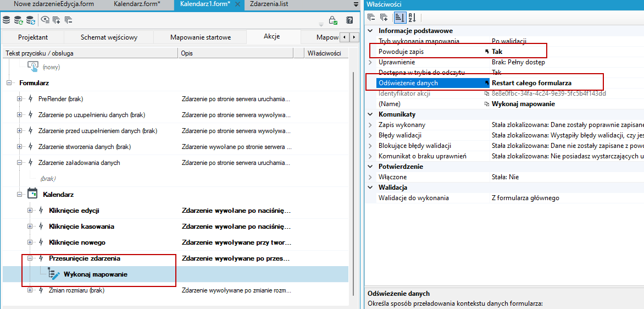Click the database icon with green circular arrow
The height and width of the screenshot is (309, 644).
click(19, 19)
